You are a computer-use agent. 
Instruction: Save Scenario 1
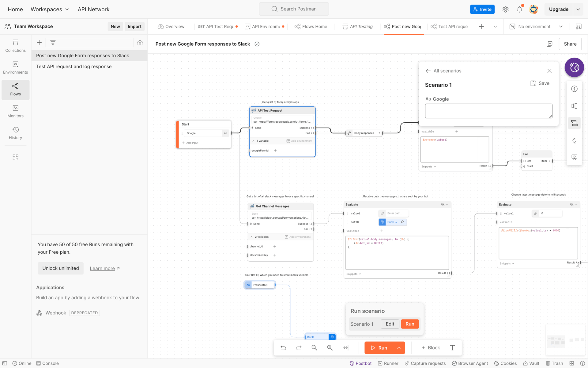pyautogui.click(x=540, y=83)
